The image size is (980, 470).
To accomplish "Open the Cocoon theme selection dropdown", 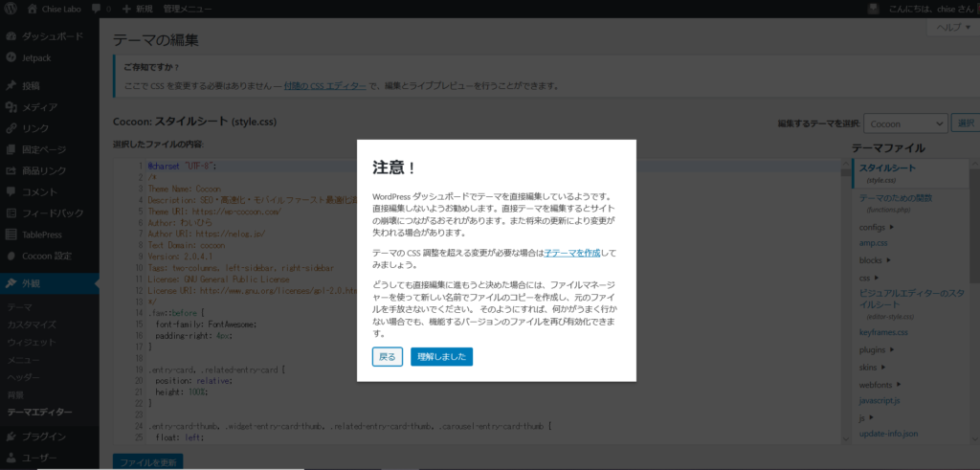I will 905,123.
